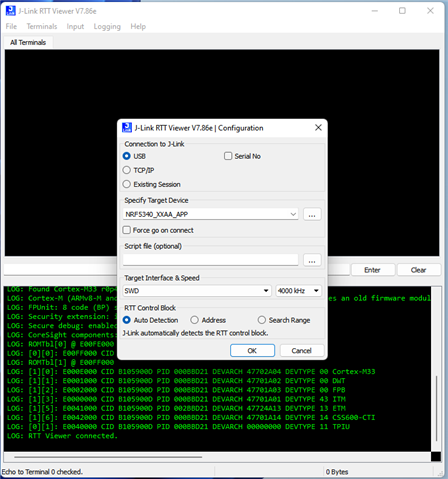Open the SWD target interface dropdown
Image resolution: width=448 pixels, height=479 pixels.
coord(197,291)
